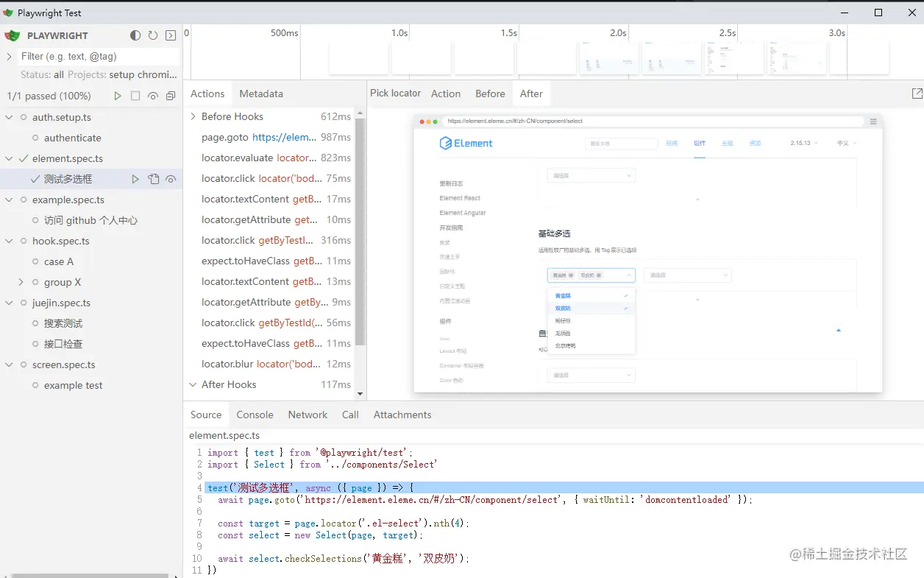
Task: Focus the Filter text input
Action: [x=99, y=56]
